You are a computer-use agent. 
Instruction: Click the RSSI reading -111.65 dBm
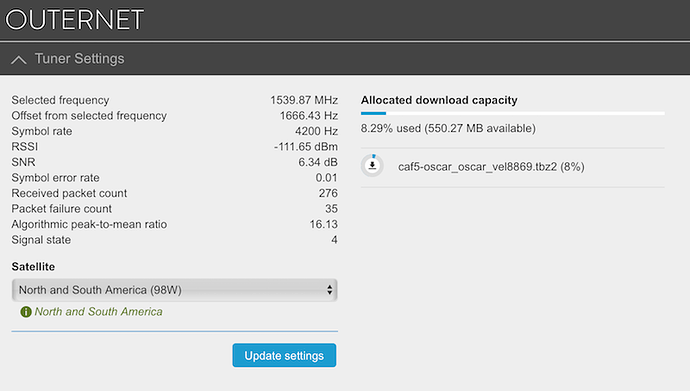pyautogui.click(x=306, y=146)
